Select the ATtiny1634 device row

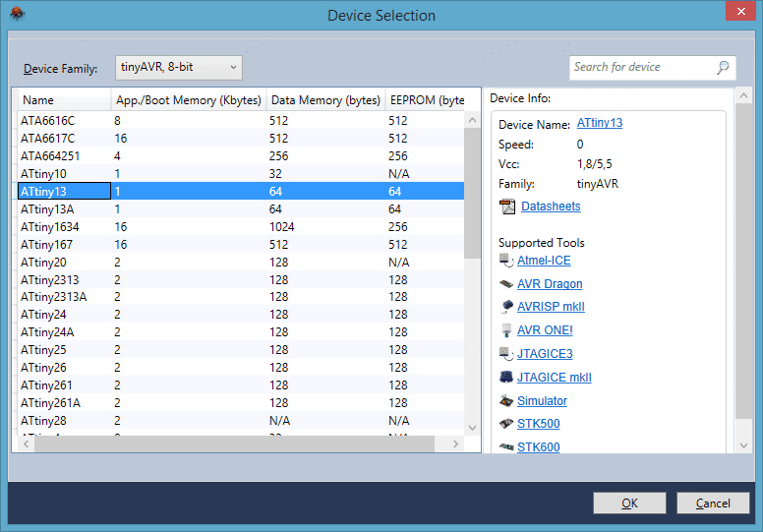tap(50, 226)
